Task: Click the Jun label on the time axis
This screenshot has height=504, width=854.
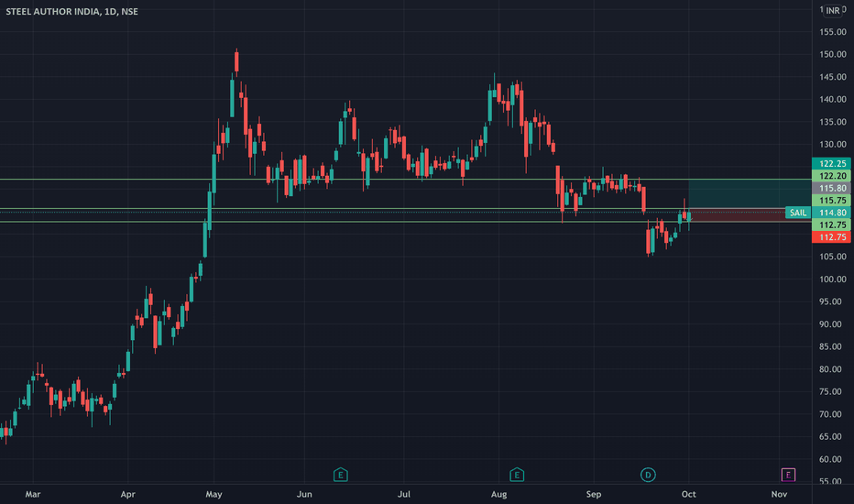Action: [304, 494]
